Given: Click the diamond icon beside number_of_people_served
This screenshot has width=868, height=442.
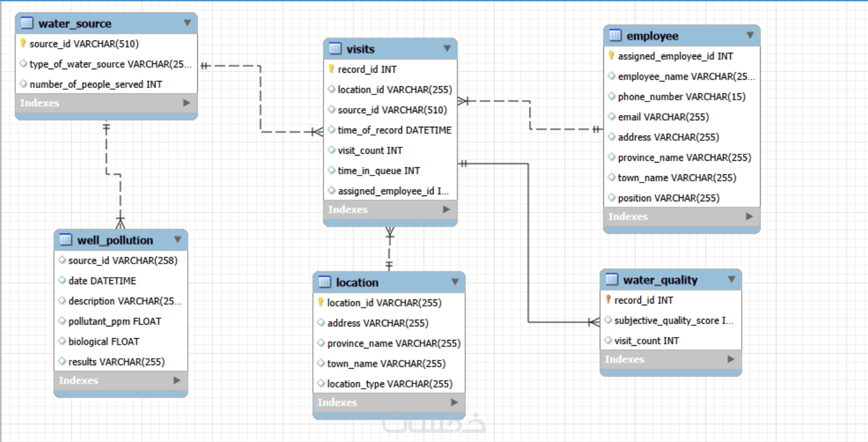Looking at the screenshot, I should (23, 84).
